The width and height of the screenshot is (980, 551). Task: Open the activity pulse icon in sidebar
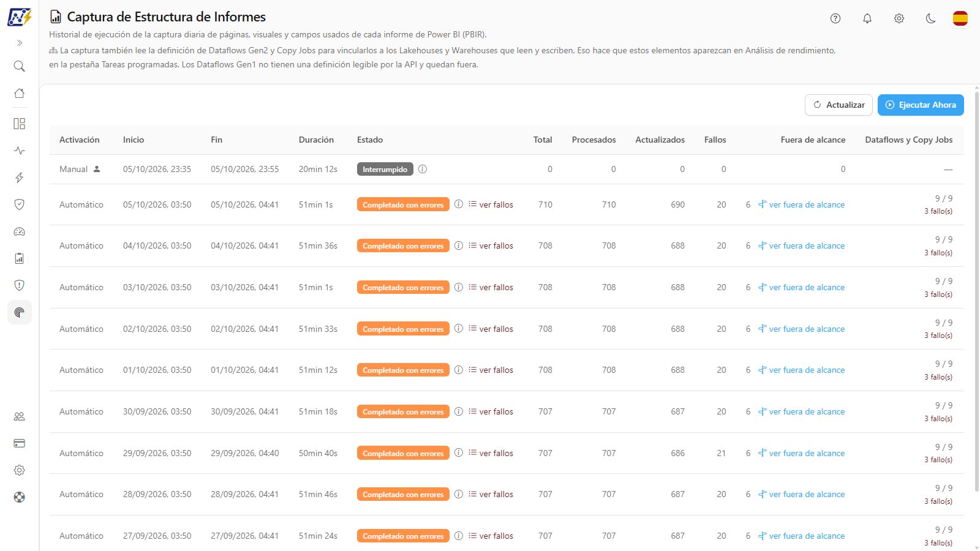point(20,151)
